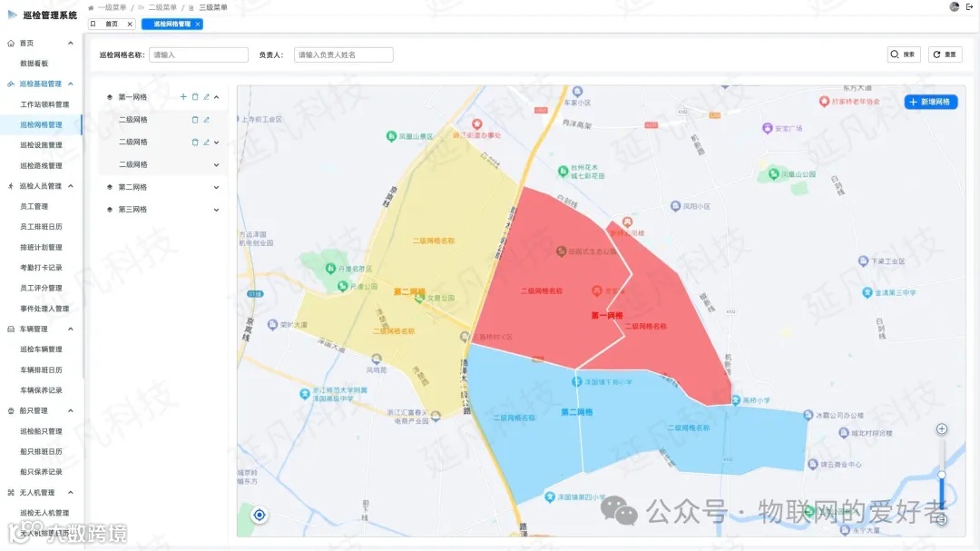This screenshot has height=551, width=980.
Task: Click the delete icon in 第一网格 row
Action: (195, 97)
